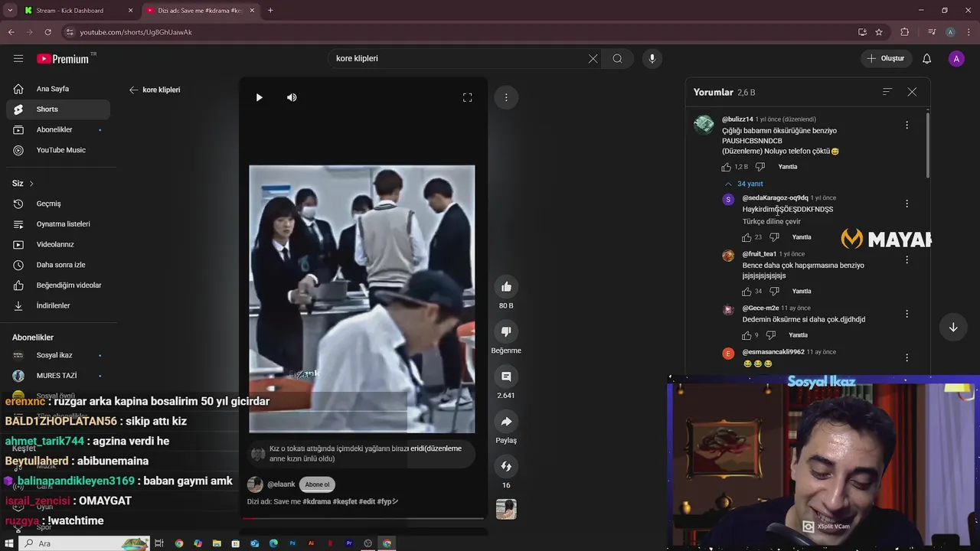Like the @bulizz14 comment
980x551 pixels.
[x=726, y=167]
